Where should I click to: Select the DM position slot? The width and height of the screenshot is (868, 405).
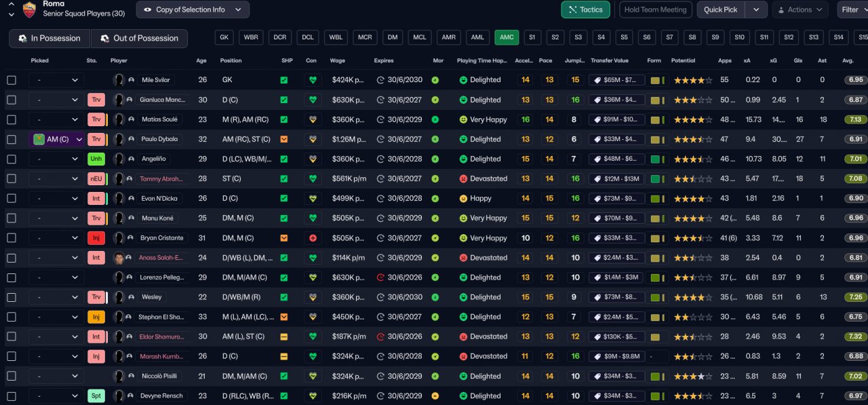(392, 37)
